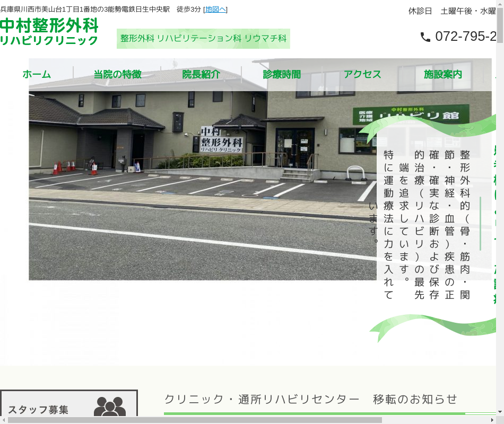Viewport: 504px width, 424px height.
Task: Open the 地図へ map link
Action: coord(215,10)
